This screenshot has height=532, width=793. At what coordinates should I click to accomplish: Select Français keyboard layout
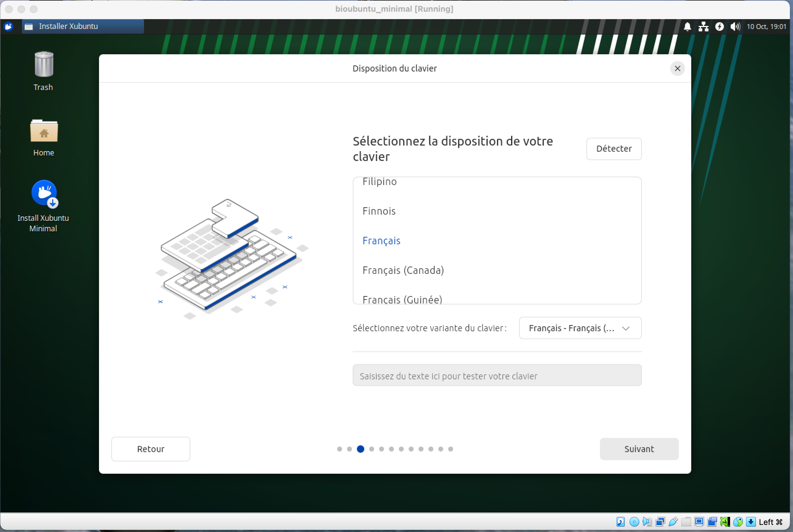click(382, 241)
